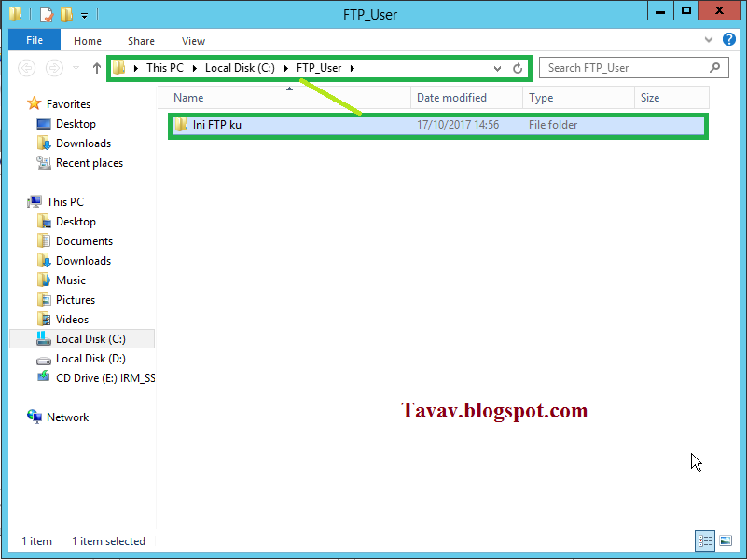This screenshot has width=747, height=560.
Task: Switch to large thumbnails view on status bar
Action: (x=725, y=540)
